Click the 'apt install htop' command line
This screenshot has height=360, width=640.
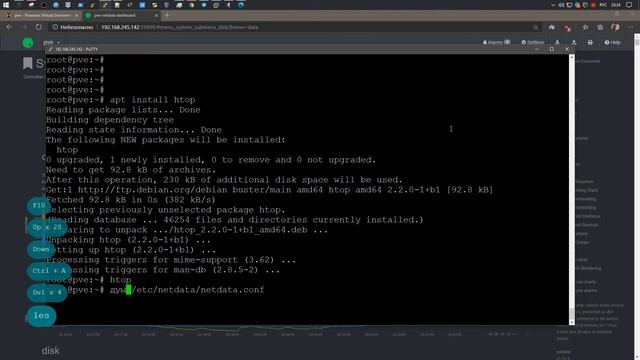(x=153, y=100)
